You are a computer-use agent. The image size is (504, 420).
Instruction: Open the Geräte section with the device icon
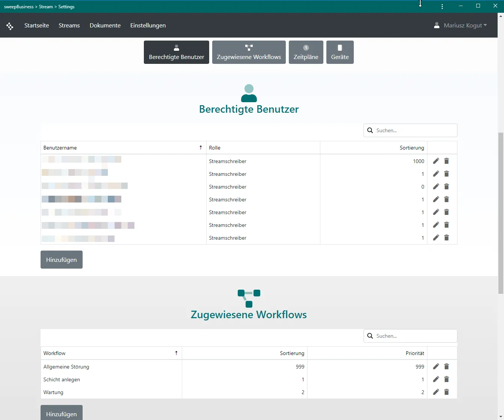340,52
